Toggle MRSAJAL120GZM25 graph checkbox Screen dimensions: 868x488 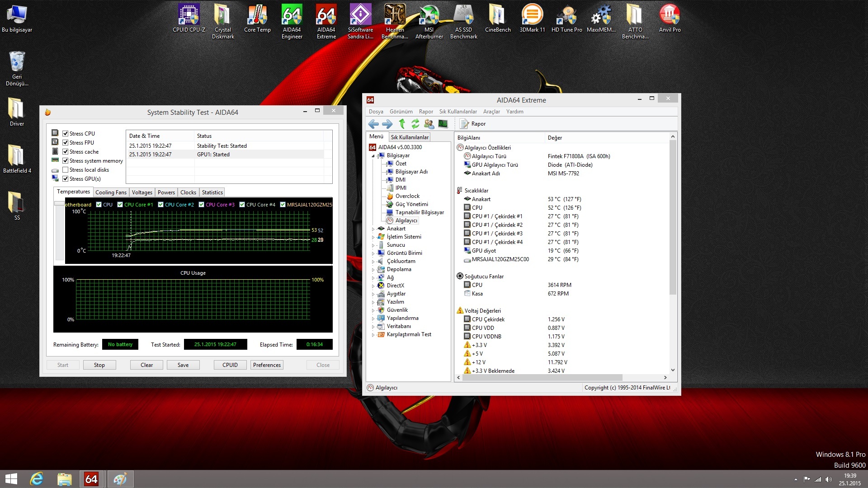click(x=283, y=205)
